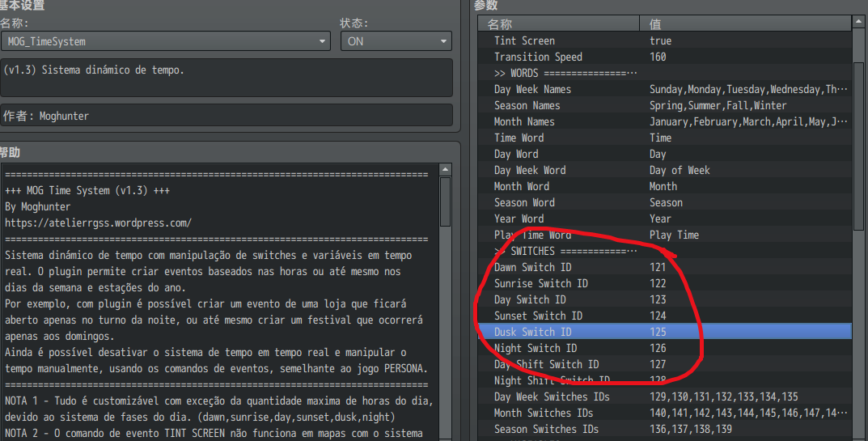Click the 名称 column header
This screenshot has height=441, width=868.
point(558,23)
